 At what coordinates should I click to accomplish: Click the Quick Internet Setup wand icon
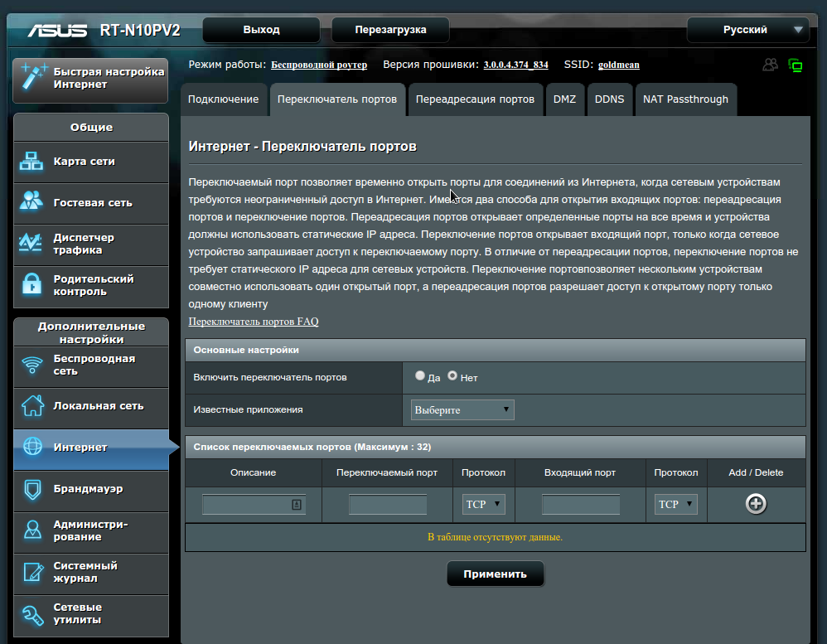[33, 78]
